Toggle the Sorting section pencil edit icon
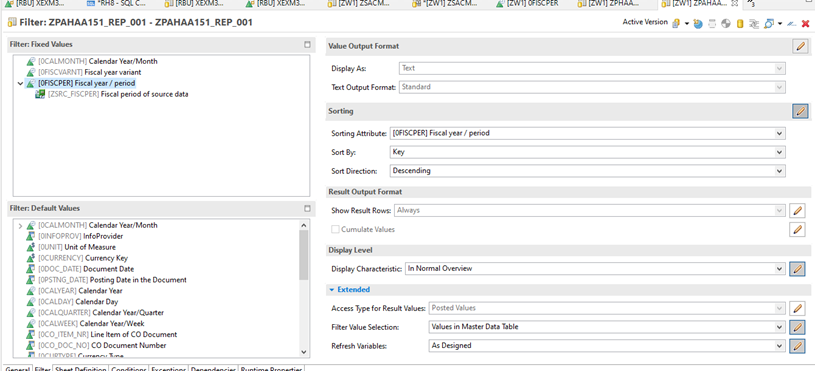The height and width of the screenshot is (371, 815). point(800,111)
